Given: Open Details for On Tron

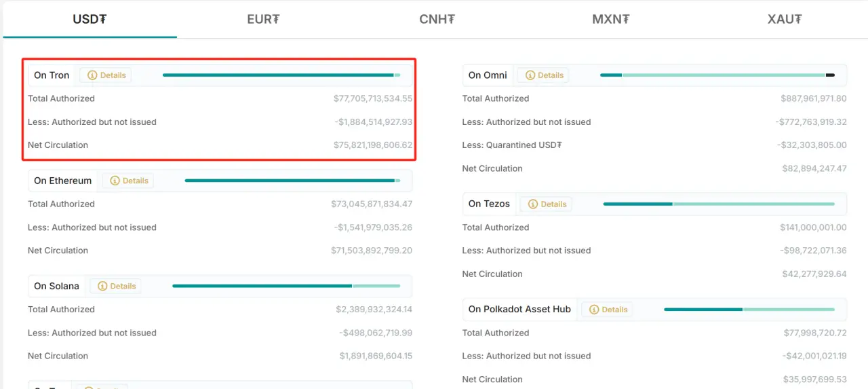Looking at the screenshot, I should [106, 75].
